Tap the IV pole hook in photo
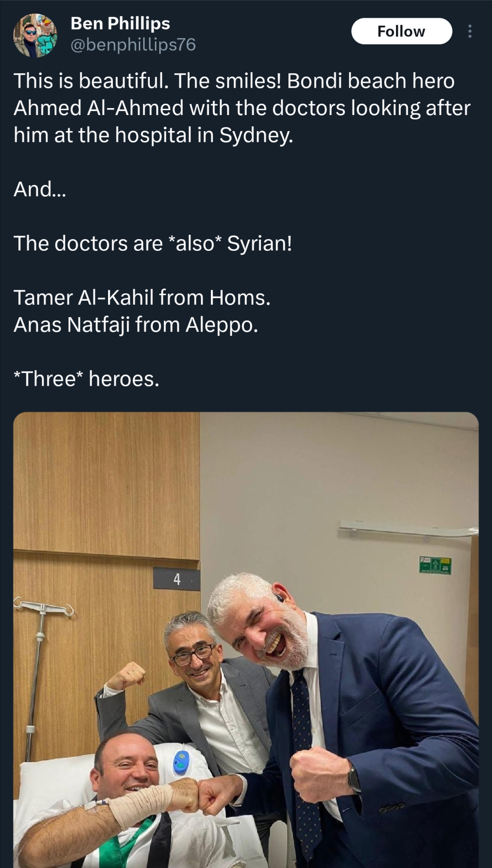492x868 pixels. [x=43, y=608]
